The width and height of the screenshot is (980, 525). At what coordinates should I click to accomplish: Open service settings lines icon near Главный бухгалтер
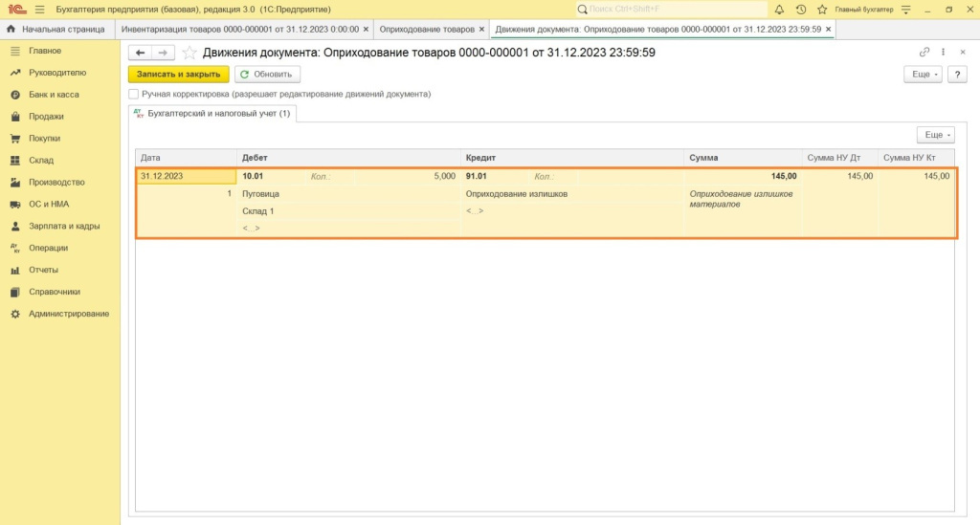[x=905, y=10]
